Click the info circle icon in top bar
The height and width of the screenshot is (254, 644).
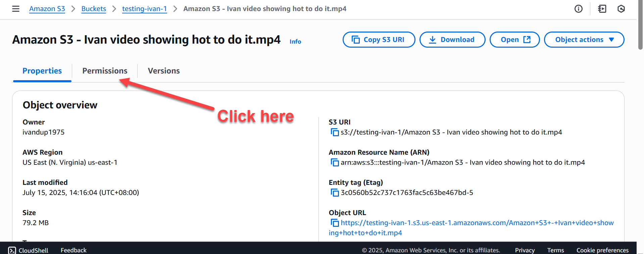578,9
